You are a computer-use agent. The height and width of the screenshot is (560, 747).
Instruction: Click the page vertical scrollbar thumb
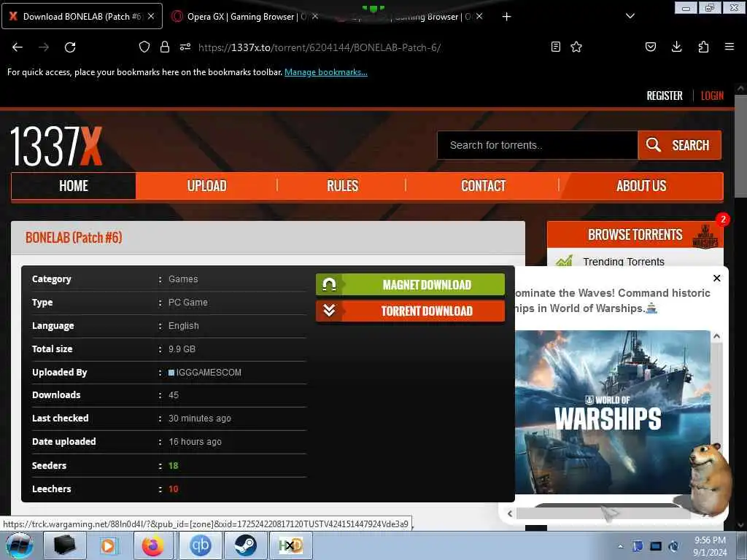coord(740,146)
